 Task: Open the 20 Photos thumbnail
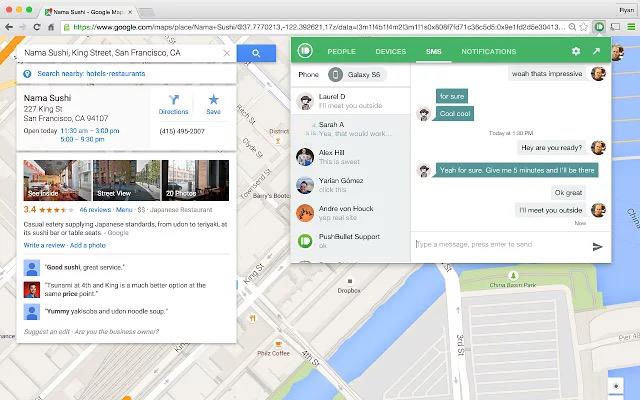195,180
